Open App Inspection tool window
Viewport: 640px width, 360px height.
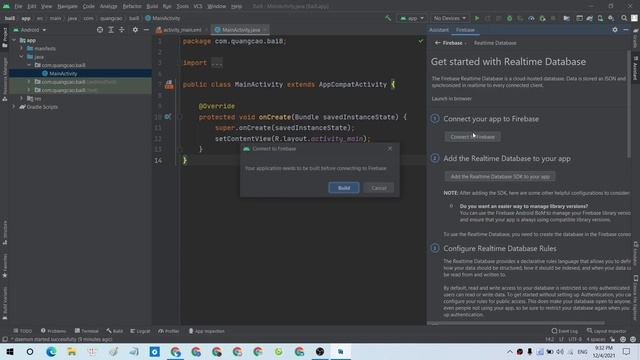(206, 331)
